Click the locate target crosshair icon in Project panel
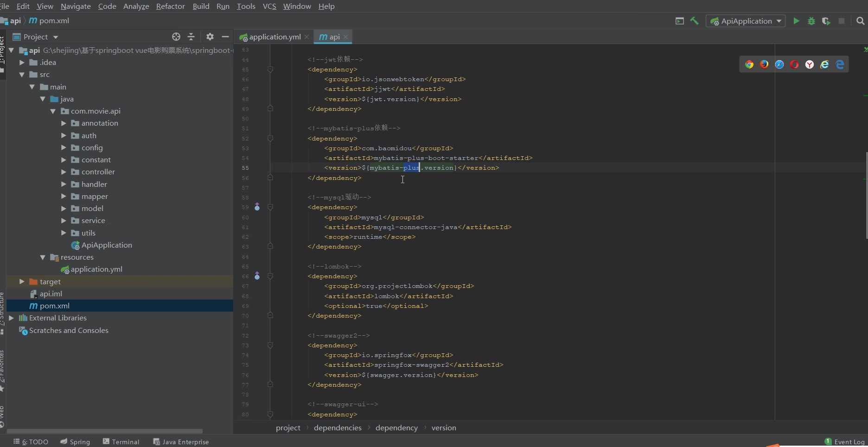 (x=176, y=37)
